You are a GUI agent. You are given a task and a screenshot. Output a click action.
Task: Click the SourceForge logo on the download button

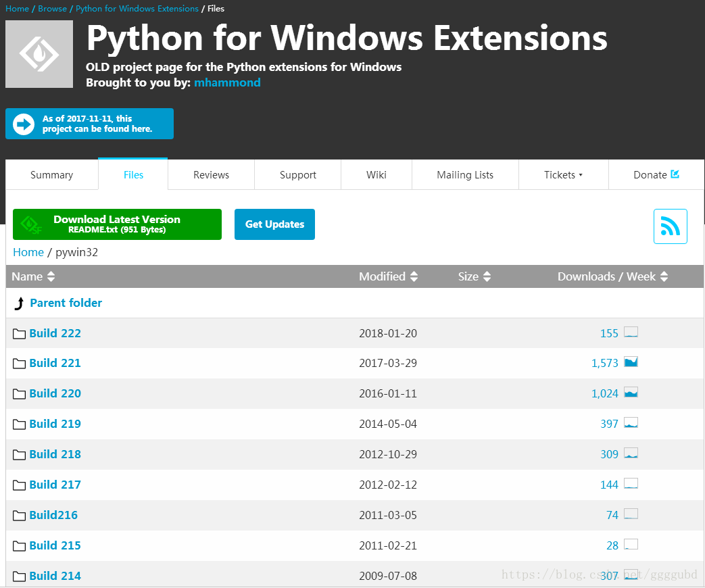(x=30, y=224)
